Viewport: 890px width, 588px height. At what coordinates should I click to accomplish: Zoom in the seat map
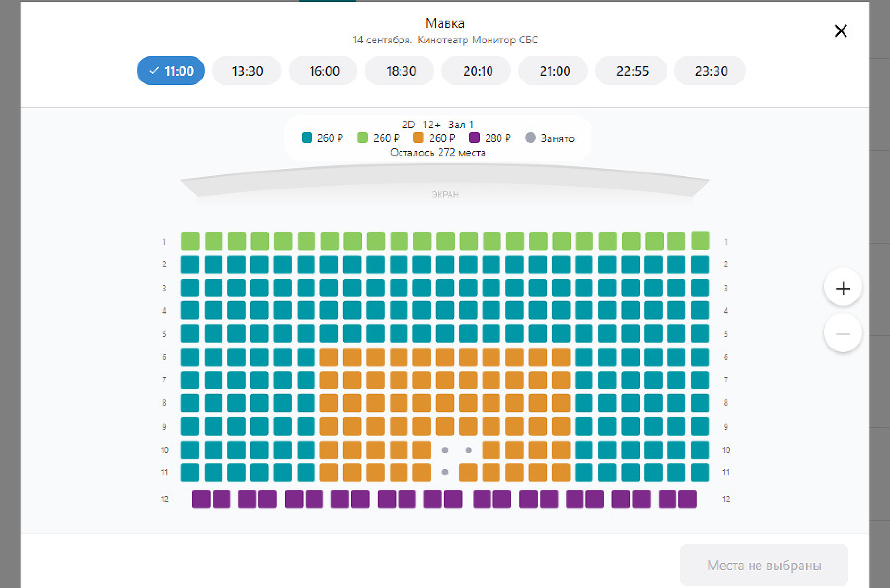(x=843, y=289)
